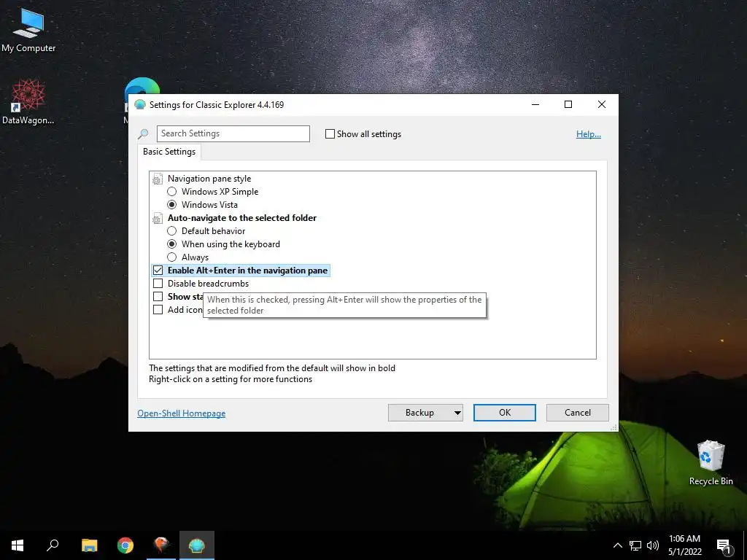747x560 pixels.
Task: Toggle the Add icon... checkbox
Action: [158, 309]
